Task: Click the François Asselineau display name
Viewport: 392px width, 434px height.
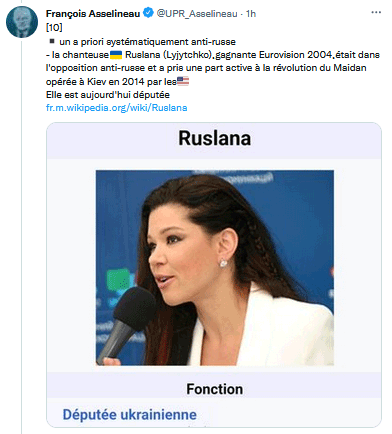Action: (93, 14)
